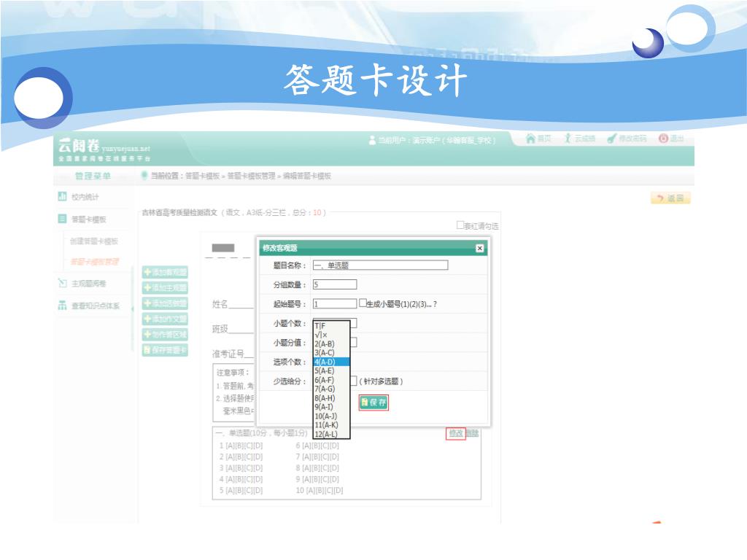Click the 当前用户 person icon
The height and width of the screenshot is (560, 747).
click(x=372, y=140)
